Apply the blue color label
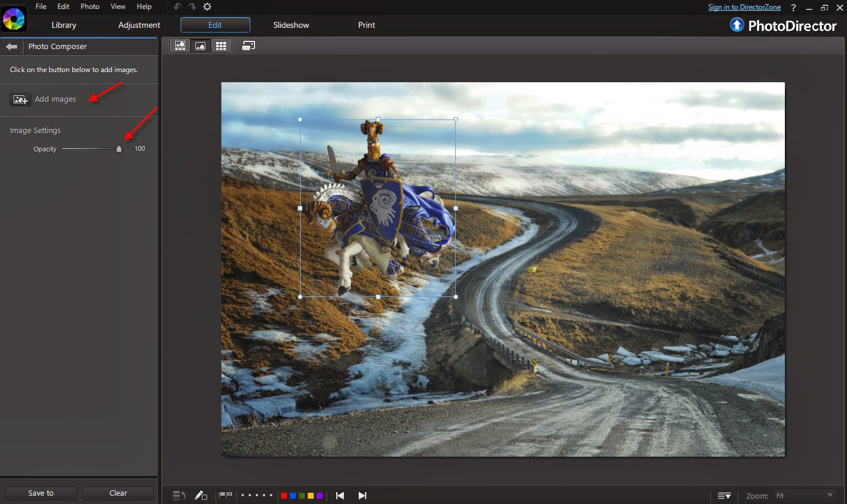The height and width of the screenshot is (504, 847). 293,496
